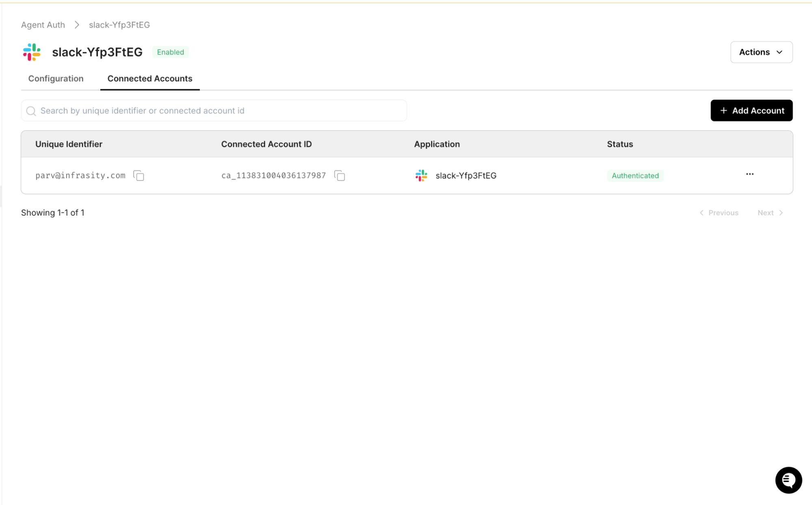This screenshot has width=812, height=505.
Task: Click the slack-Yfp3FtEG application name in the row
Action: tap(466, 176)
